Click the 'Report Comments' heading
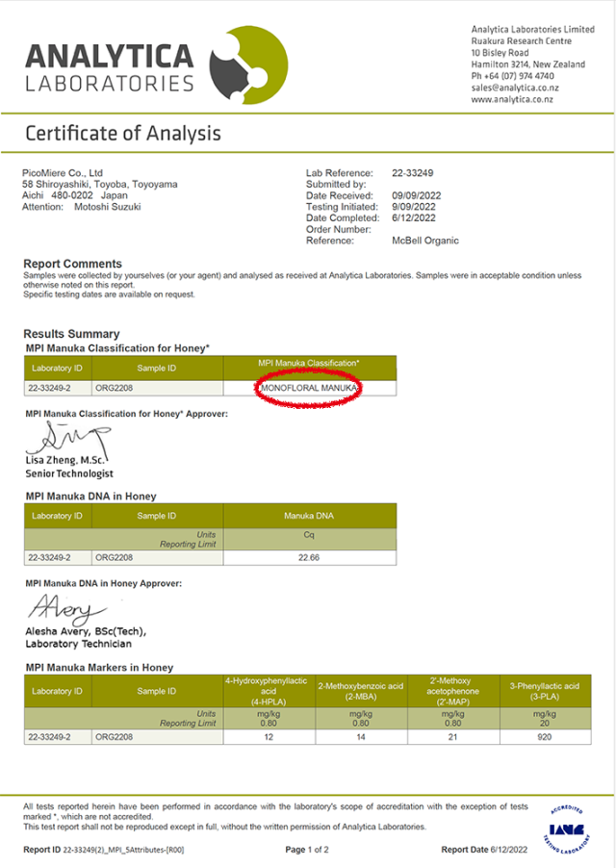Screen dimensions: 616x868 72,264
